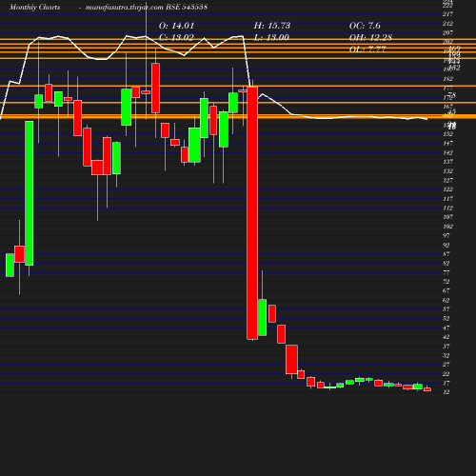Click the 62 price axis label
The image size is (476, 476).
click(446, 300)
